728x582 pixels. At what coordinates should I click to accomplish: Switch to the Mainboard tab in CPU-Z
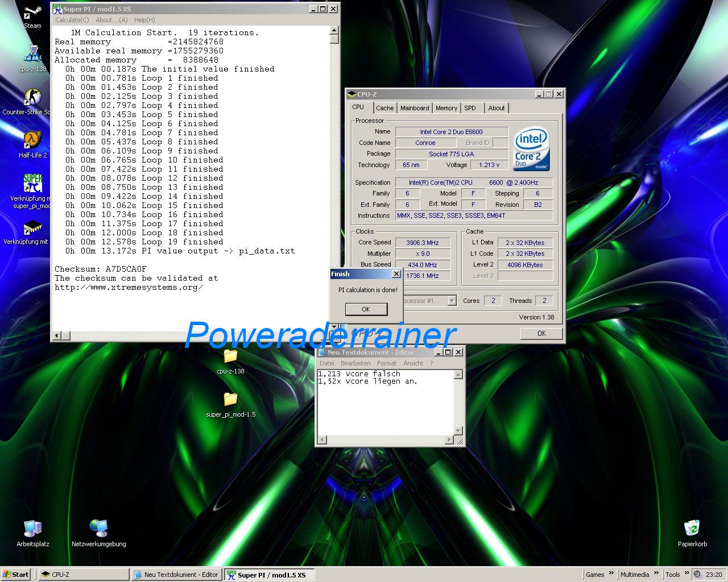[x=415, y=108]
